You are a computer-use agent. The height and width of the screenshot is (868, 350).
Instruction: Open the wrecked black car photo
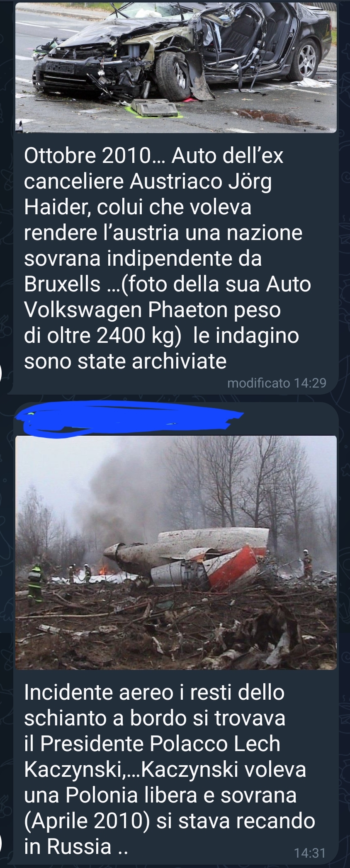(176, 66)
